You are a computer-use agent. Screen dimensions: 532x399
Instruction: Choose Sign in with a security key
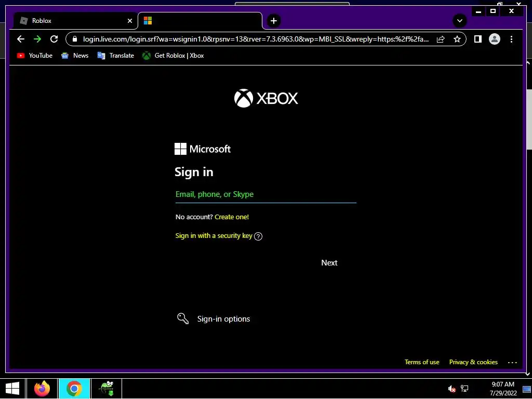coord(214,235)
